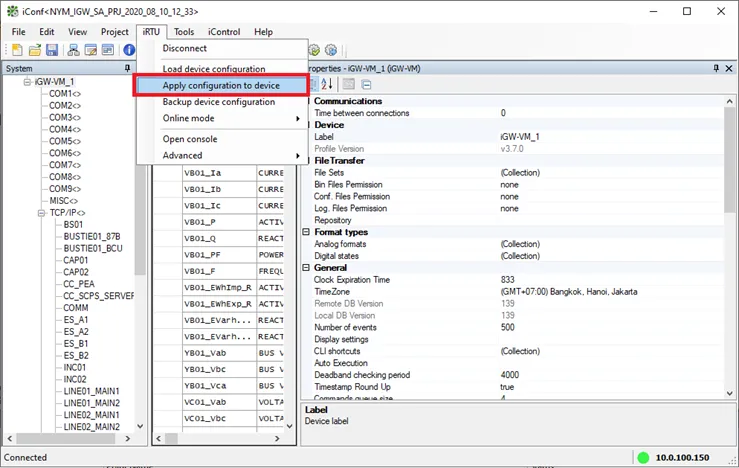Select COM5 in the System tree

[x=65, y=141]
